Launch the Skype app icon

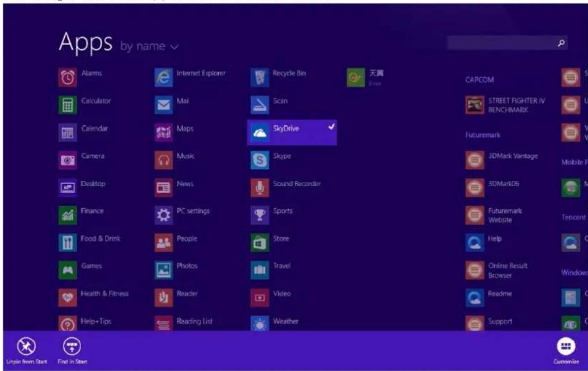[x=260, y=160]
